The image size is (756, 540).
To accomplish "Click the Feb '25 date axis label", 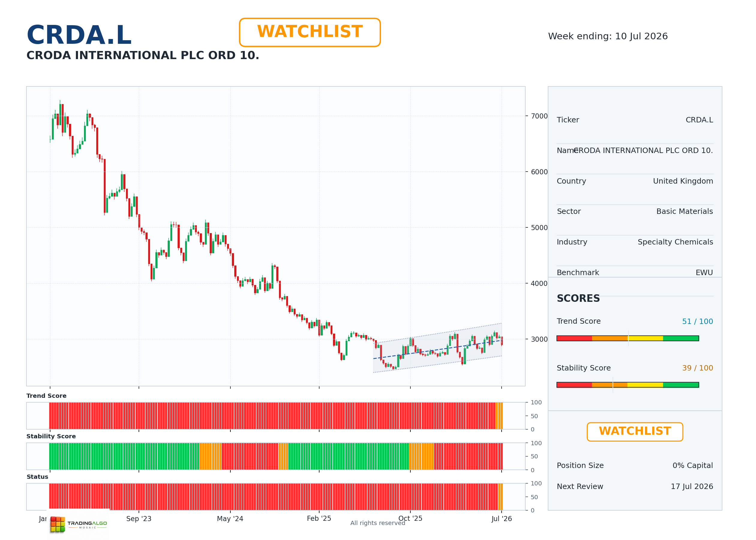I will pyautogui.click(x=319, y=518).
